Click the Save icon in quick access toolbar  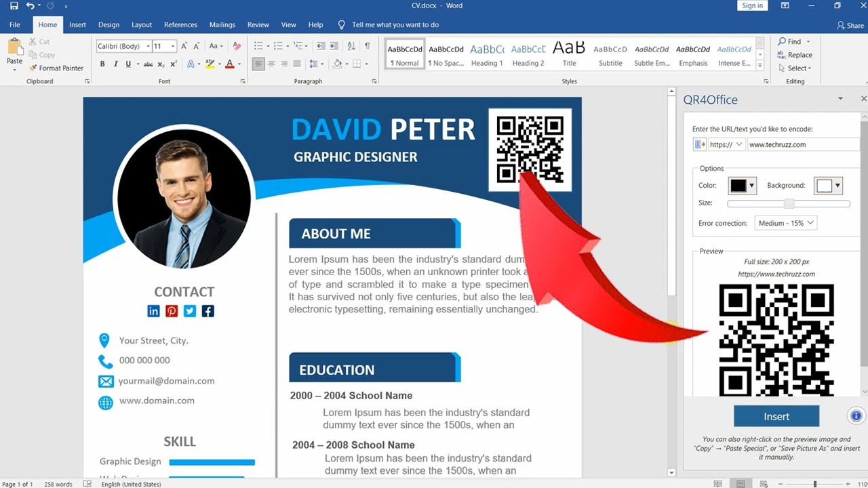click(x=14, y=6)
